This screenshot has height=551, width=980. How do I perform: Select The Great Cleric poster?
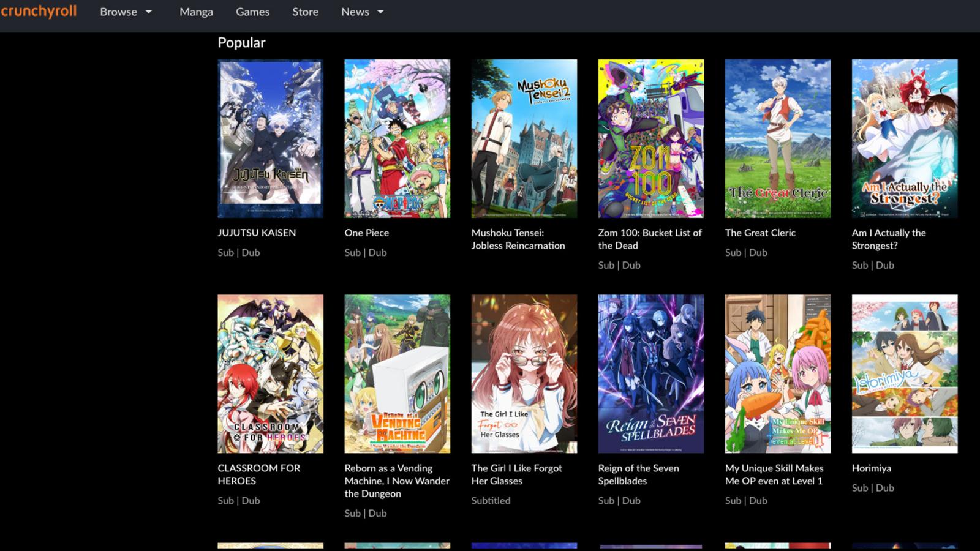pos(777,138)
